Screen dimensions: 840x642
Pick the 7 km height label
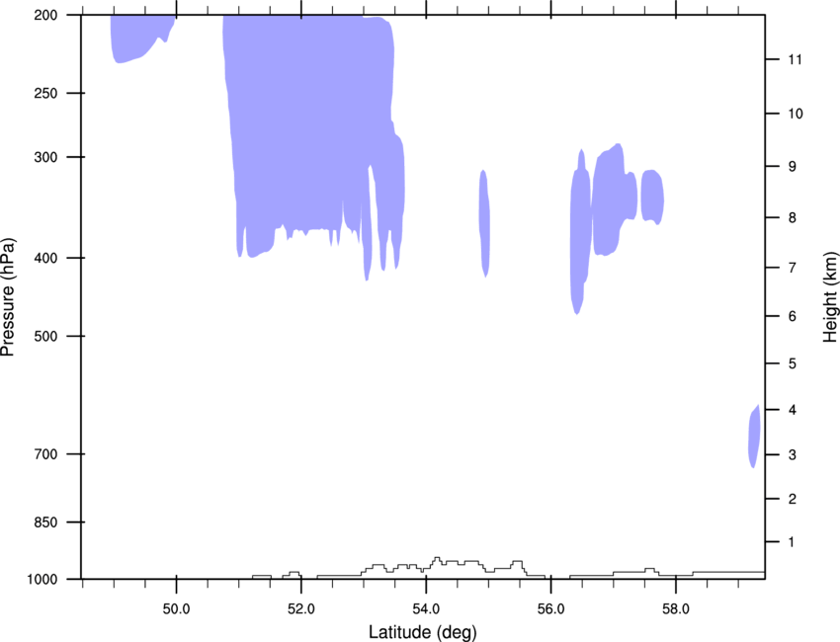point(793,268)
